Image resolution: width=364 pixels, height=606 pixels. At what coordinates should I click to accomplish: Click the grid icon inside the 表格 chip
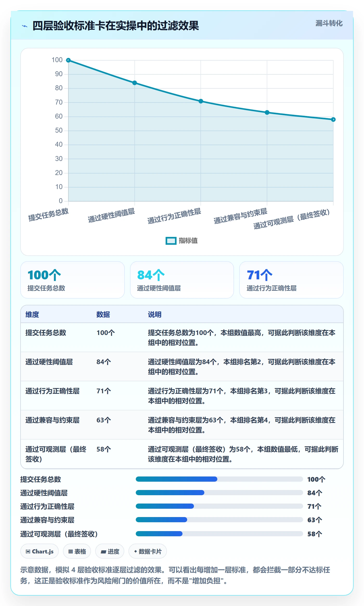[x=70, y=552]
